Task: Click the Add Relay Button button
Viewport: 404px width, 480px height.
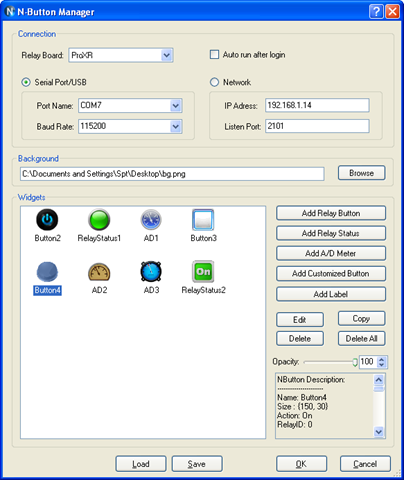Action: tap(331, 213)
